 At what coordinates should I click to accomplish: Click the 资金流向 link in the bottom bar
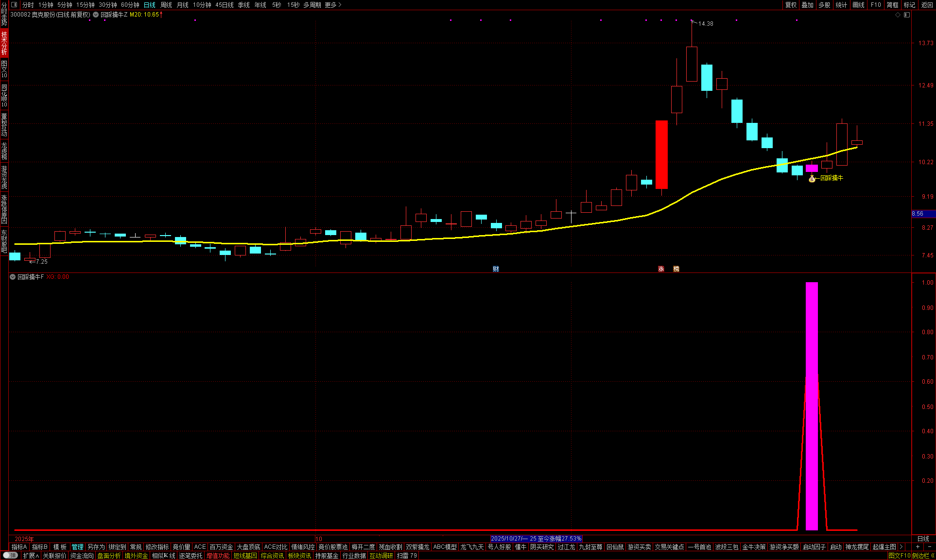[82, 556]
